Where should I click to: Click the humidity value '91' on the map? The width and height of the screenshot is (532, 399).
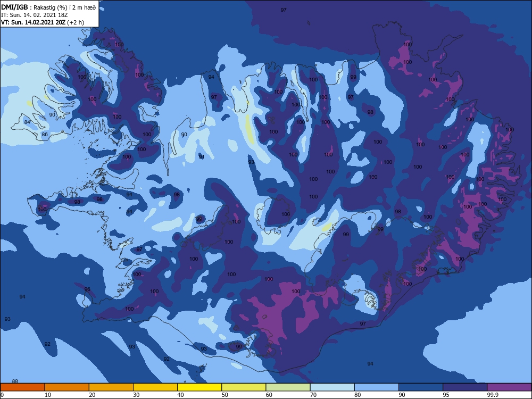[202, 157]
